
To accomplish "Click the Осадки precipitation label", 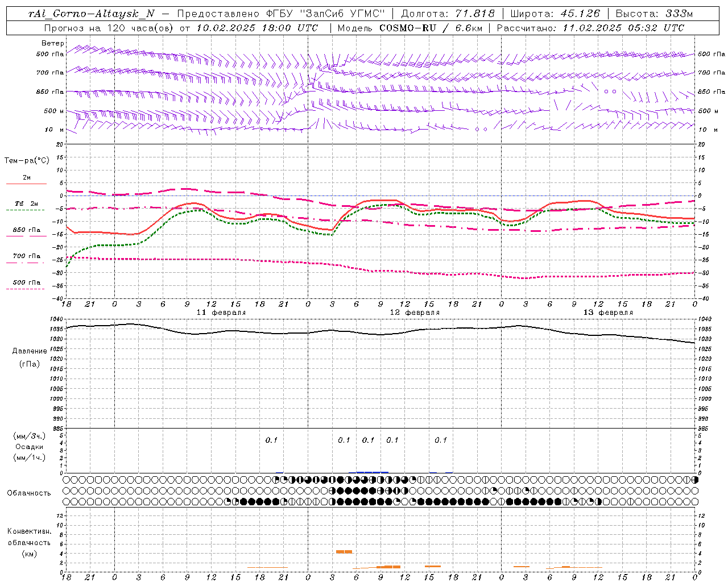I will click(30, 447).
